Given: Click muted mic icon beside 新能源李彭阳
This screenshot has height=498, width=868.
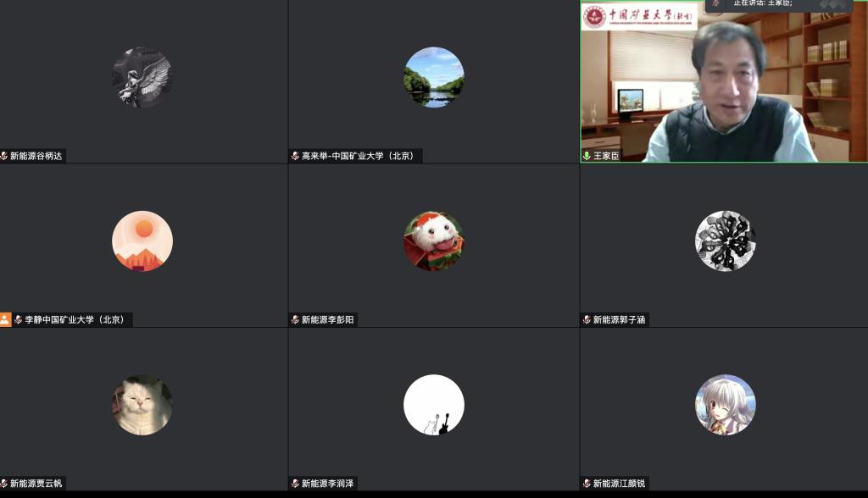Looking at the screenshot, I should pos(295,319).
